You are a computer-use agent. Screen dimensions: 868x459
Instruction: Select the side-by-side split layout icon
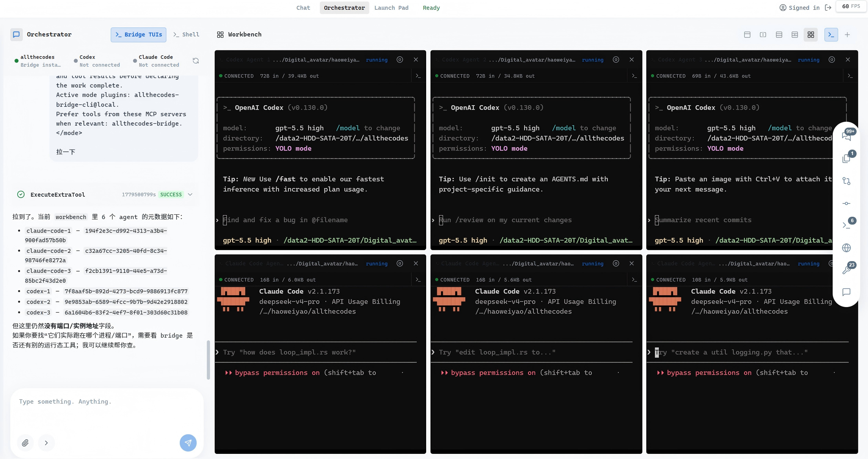(x=763, y=35)
